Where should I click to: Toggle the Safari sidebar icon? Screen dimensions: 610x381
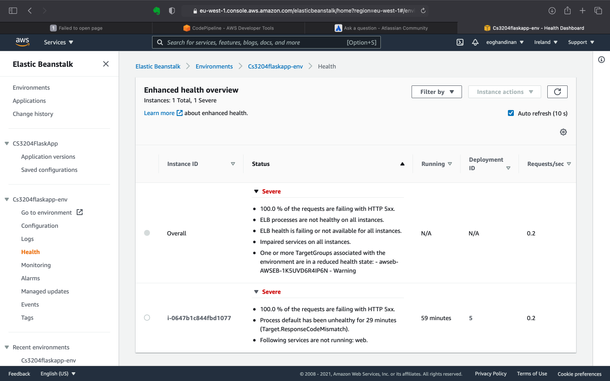coord(13,11)
